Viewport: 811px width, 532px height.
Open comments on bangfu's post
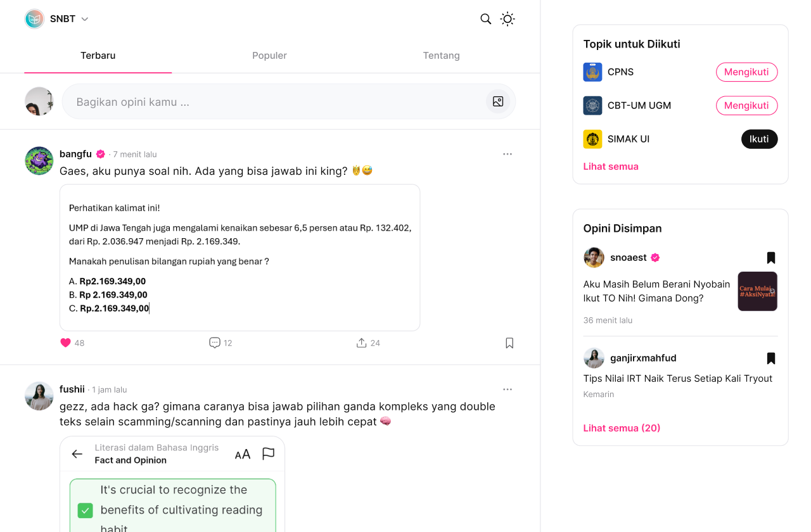(x=215, y=343)
